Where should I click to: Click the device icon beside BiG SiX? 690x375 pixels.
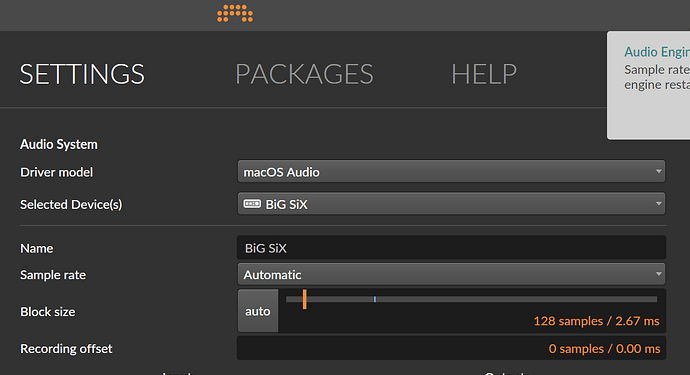pyautogui.click(x=252, y=204)
